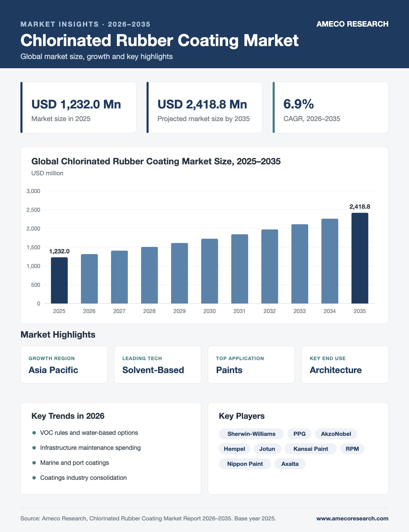Click the 2033 bar in the chart

pos(300,264)
